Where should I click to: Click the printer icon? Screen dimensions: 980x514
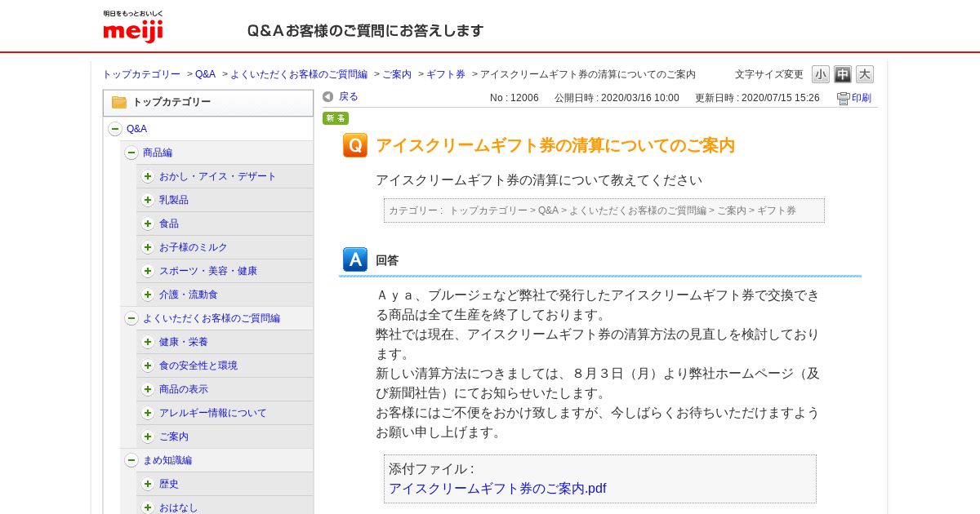(844, 99)
